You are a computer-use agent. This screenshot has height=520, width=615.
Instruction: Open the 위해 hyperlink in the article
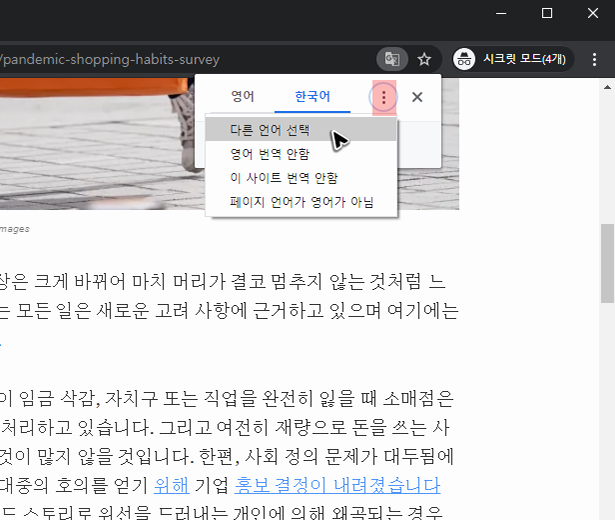tap(171, 485)
